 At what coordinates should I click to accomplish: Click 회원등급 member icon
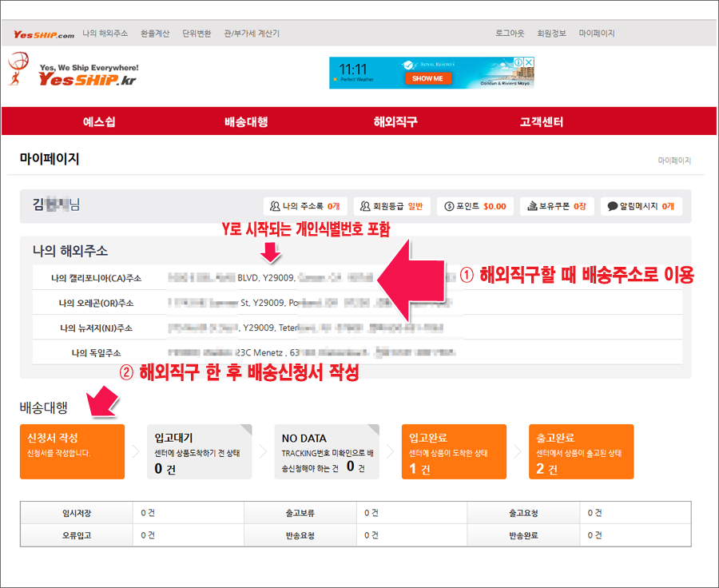coord(365,206)
